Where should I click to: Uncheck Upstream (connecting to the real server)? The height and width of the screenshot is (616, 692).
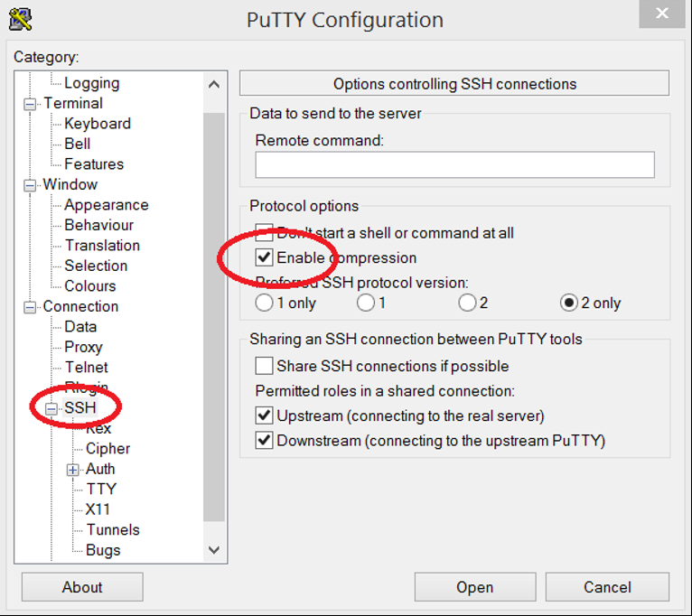pos(264,415)
